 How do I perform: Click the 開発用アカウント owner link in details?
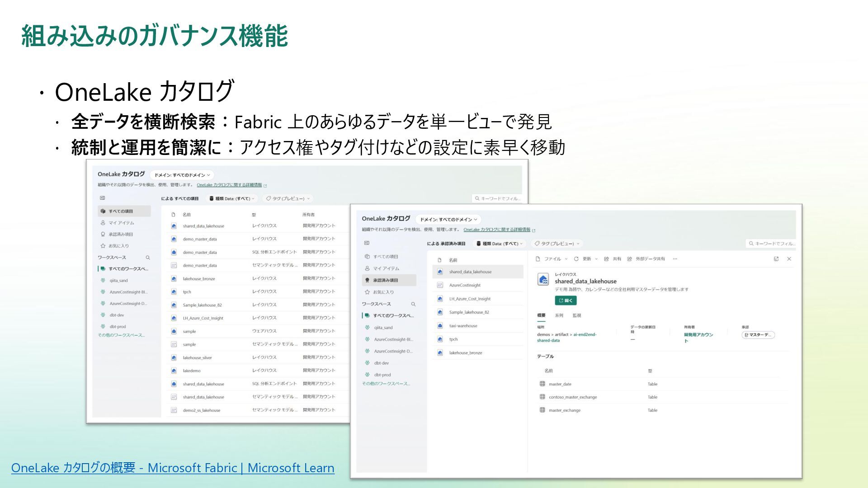pyautogui.click(x=698, y=338)
